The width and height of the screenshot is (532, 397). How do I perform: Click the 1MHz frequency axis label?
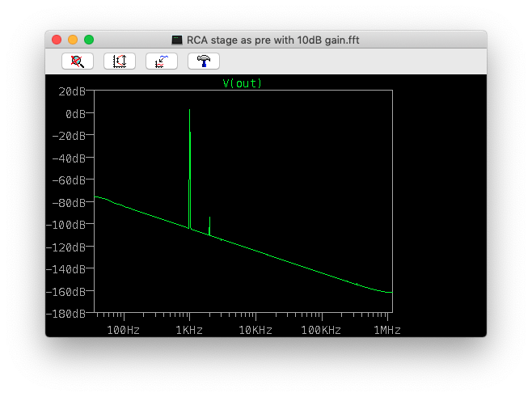pos(387,330)
